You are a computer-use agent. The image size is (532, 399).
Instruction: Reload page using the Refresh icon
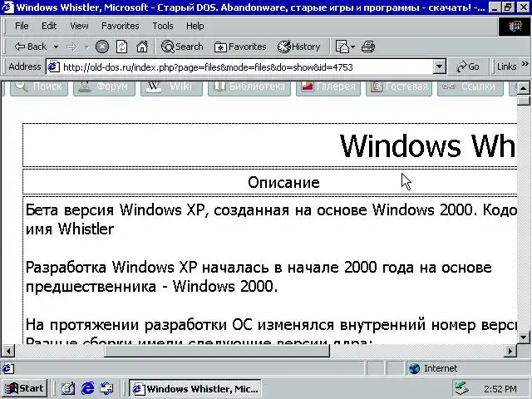[x=121, y=47]
